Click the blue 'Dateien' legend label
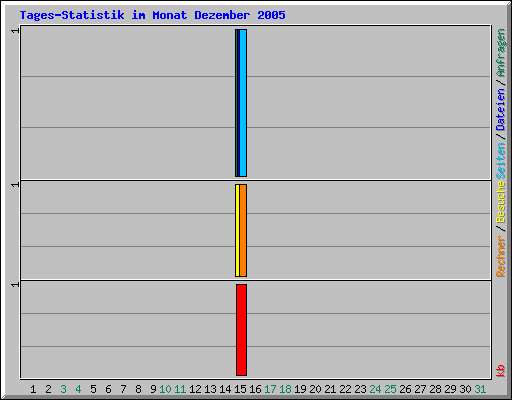Viewport: 512px width, 400px height. tap(500, 109)
